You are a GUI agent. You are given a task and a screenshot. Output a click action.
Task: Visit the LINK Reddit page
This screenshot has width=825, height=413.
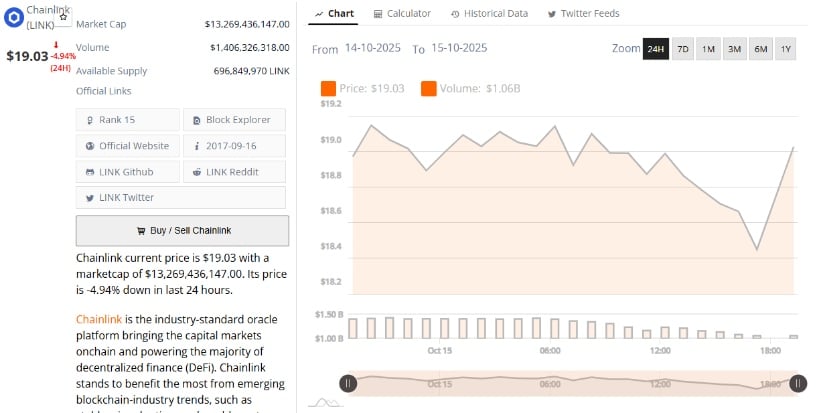[234, 172]
